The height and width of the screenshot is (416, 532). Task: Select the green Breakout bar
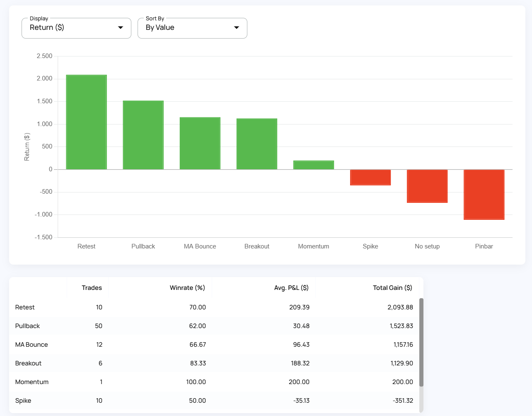[256, 144]
